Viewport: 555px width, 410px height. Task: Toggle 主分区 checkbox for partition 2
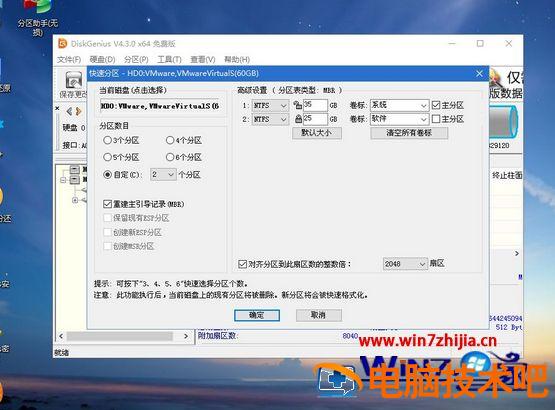point(436,119)
